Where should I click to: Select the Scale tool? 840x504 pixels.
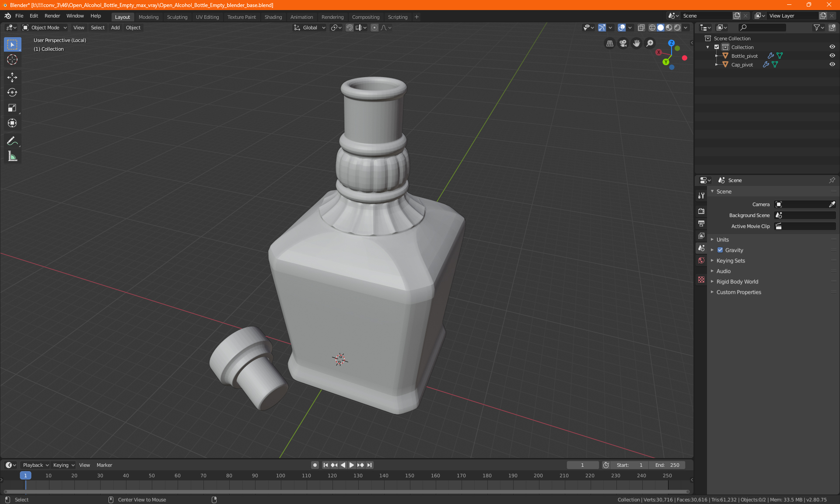click(12, 108)
